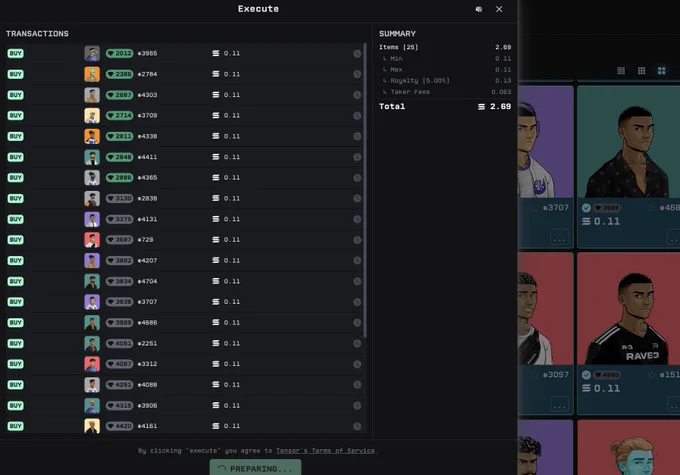Open the RAVE3 shirt NFT image
The height and width of the screenshot is (475, 680).
[628, 308]
